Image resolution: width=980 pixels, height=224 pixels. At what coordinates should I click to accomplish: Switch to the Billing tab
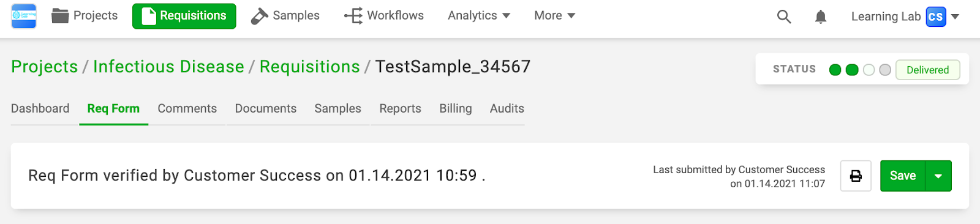click(456, 108)
